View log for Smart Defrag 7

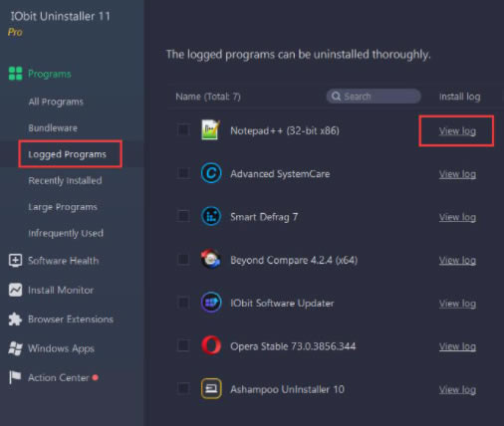click(457, 217)
